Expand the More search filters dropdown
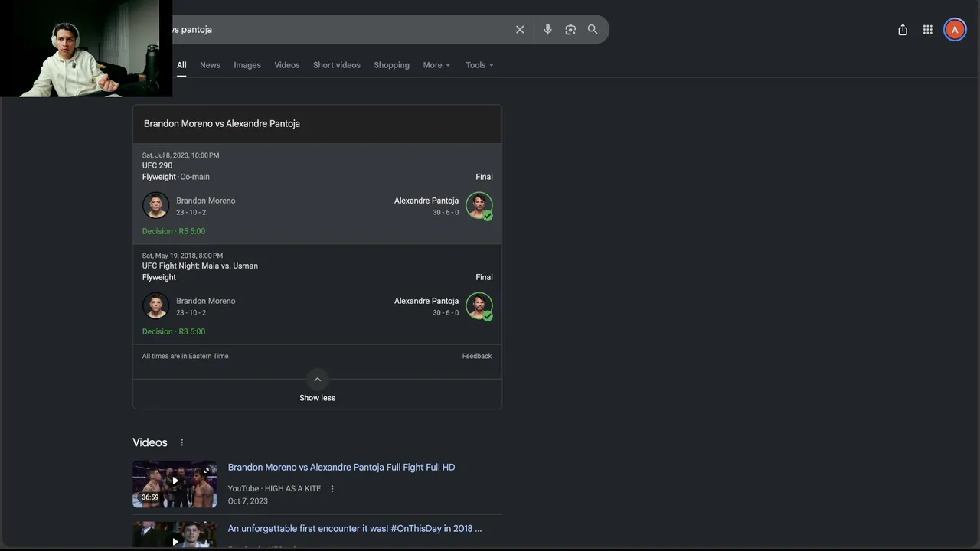Image resolution: width=980 pixels, height=551 pixels. pos(436,65)
